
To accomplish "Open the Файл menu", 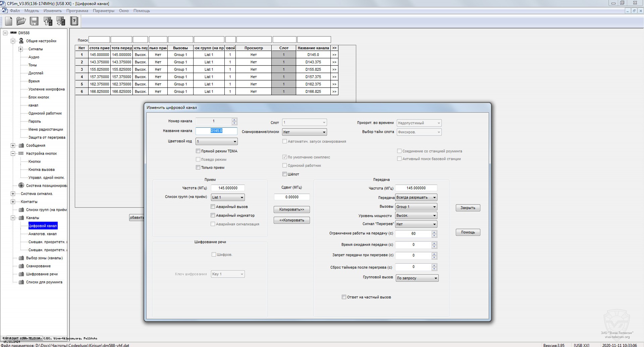I will 15,11.
